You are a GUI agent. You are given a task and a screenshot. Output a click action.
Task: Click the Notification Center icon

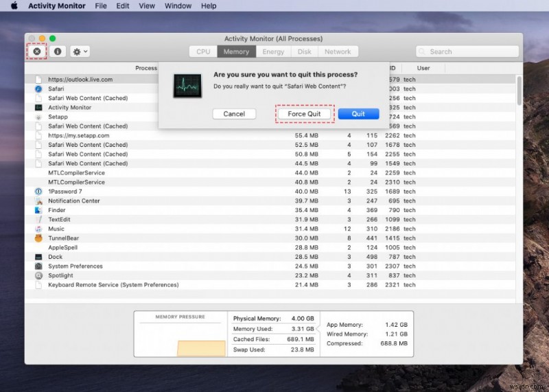[38, 201]
